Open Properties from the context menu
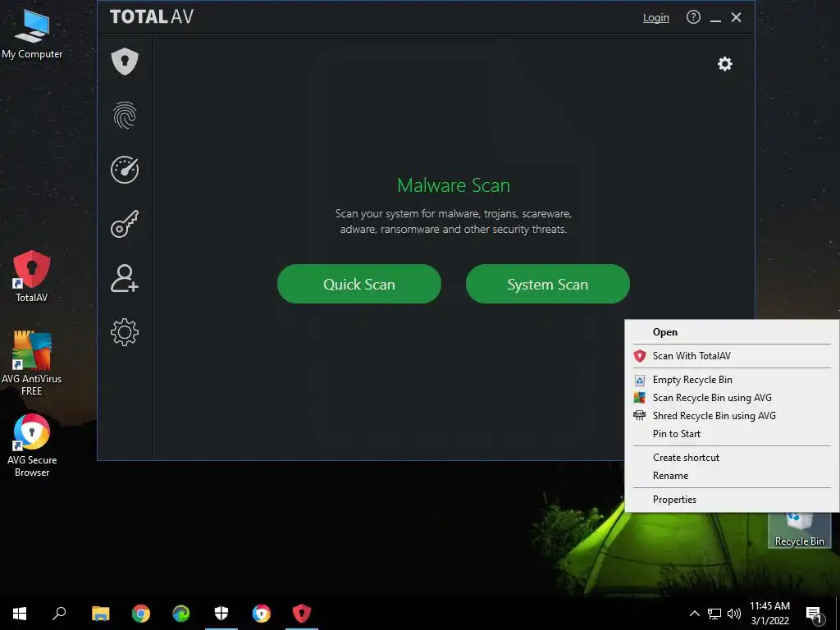840x630 pixels. pyautogui.click(x=732, y=500)
